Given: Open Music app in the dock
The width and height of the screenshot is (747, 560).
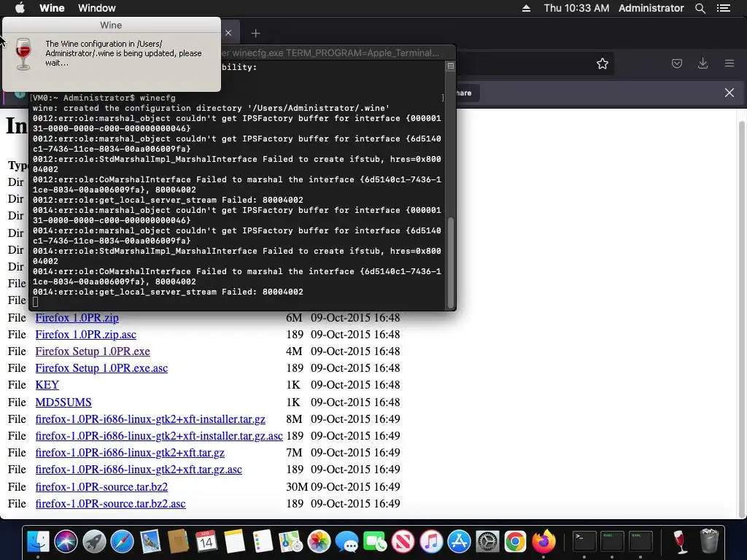Looking at the screenshot, I should (x=431, y=542).
